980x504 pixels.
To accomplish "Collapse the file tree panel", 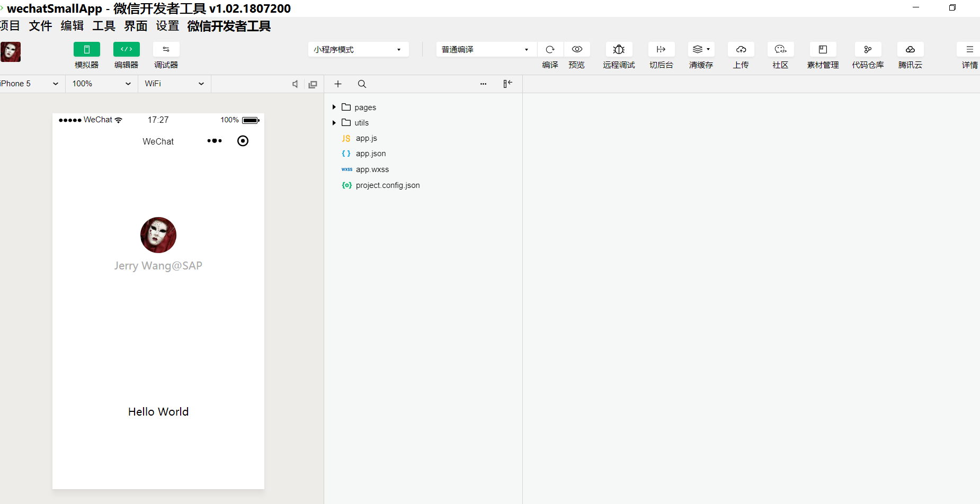I will point(507,84).
